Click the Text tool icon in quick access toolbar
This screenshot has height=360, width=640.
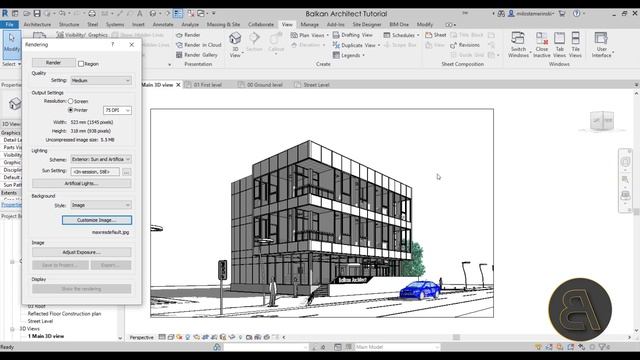[x=140, y=13]
